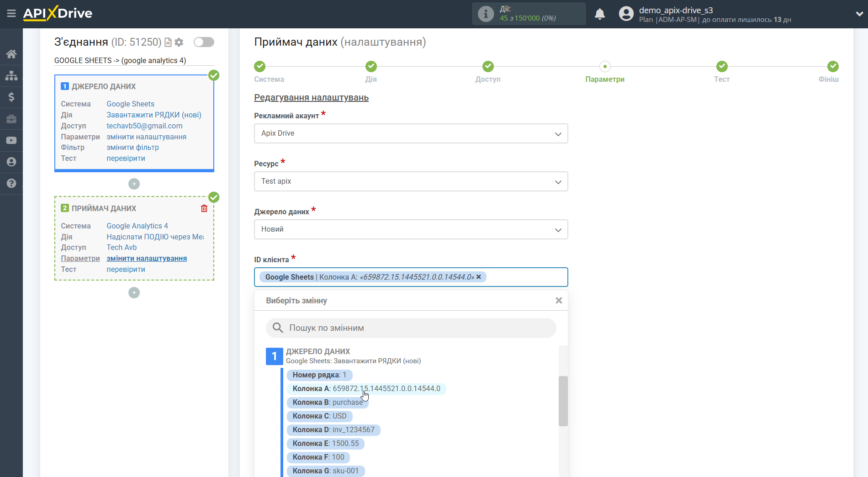This screenshot has width=868, height=477.
Task: Open the video tutorials YouTube icon
Action: point(11,140)
